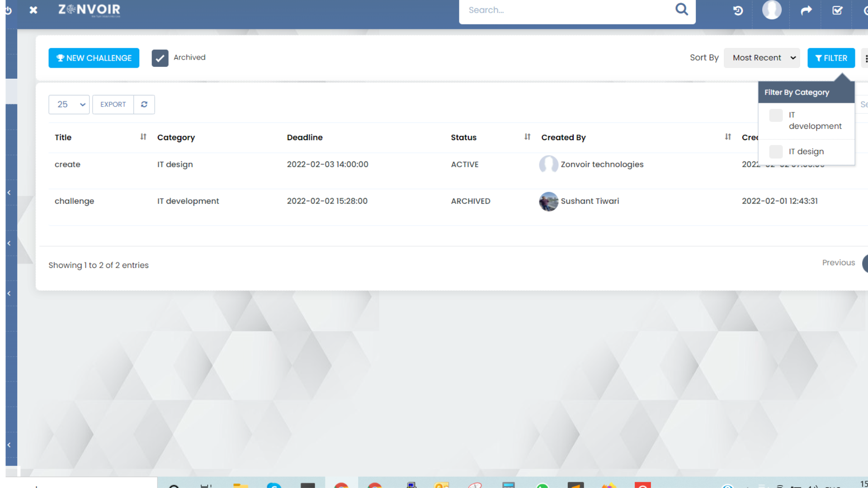Enable the IT development category filter
Image resolution: width=868 pixels, height=488 pixels.
(776, 115)
